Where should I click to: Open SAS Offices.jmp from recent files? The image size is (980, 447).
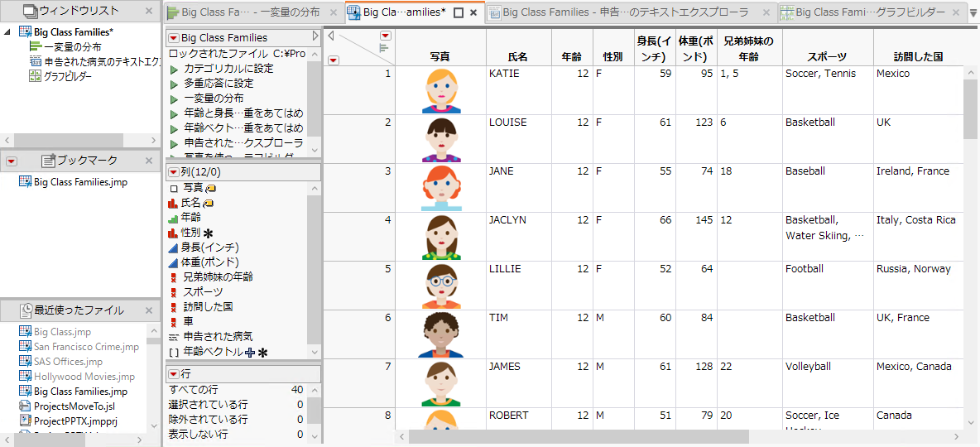coord(68,362)
